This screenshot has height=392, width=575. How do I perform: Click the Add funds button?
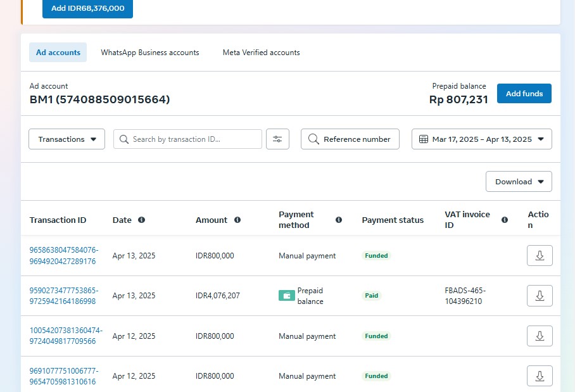524,94
